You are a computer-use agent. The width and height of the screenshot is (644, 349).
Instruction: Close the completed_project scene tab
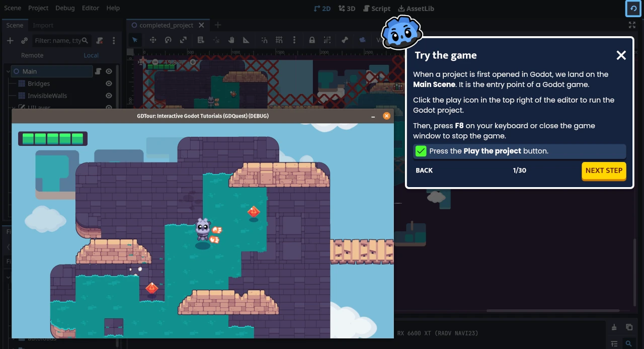[201, 25]
